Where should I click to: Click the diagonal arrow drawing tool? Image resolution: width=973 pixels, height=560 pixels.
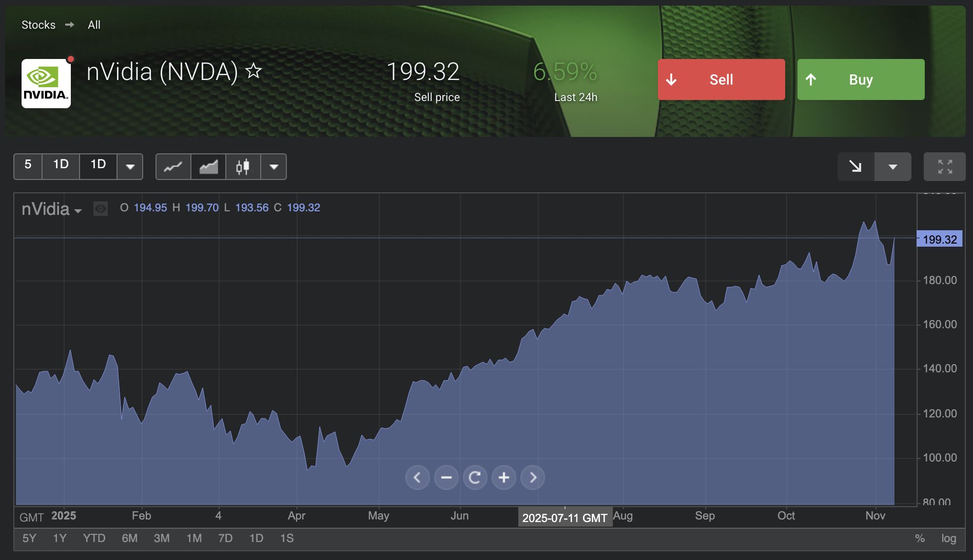click(855, 167)
